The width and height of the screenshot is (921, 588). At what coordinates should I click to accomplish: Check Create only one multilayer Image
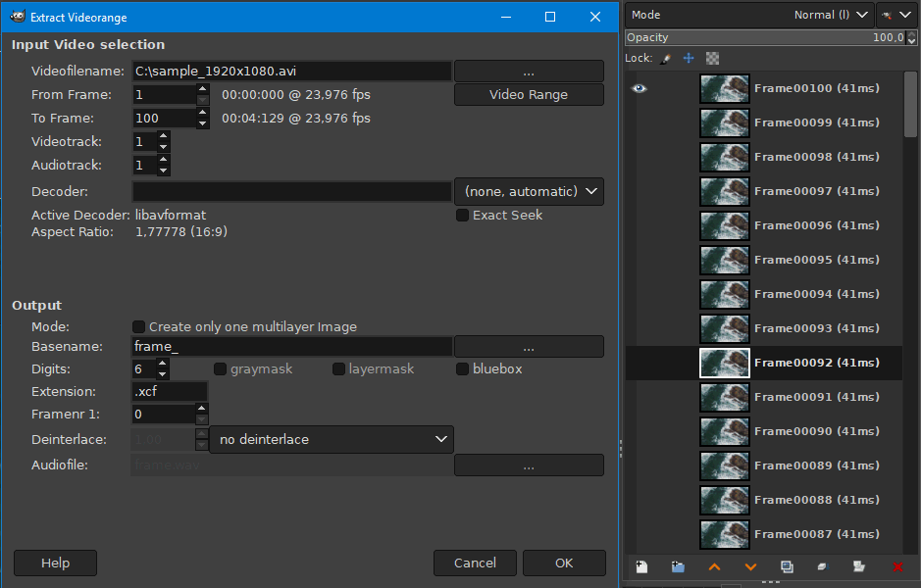pos(138,327)
